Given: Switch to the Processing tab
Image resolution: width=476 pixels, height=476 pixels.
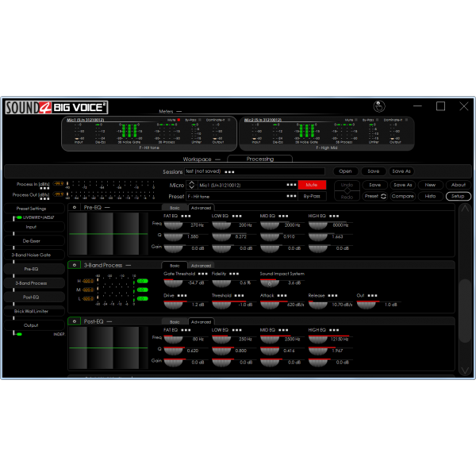Looking at the screenshot, I should [260, 159].
